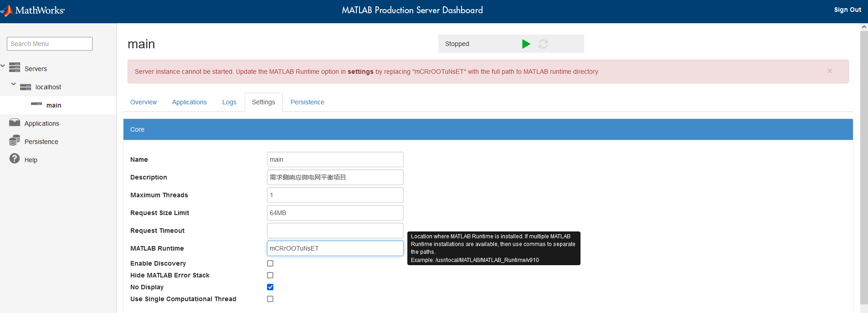This screenshot has height=313, width=868.
Task: Open Persistence in the sidebar
Action: tap(41, 142)
